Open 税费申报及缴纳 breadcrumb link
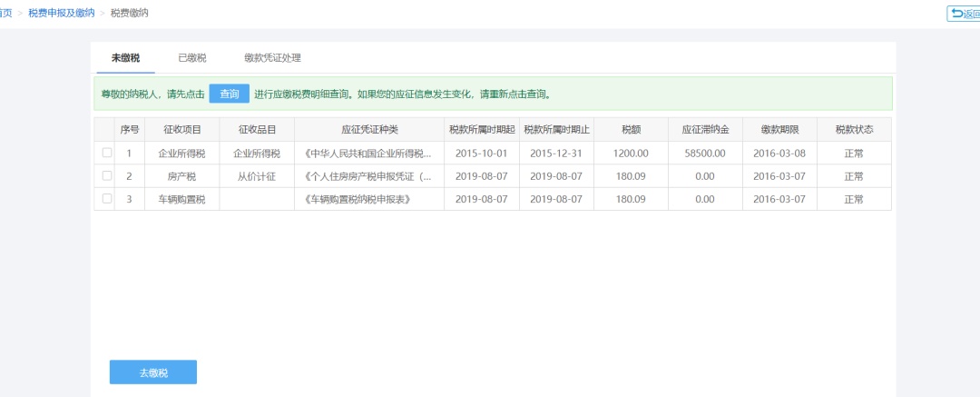The height and width of the screenshot is (397, 980). [x=61, y=14]
